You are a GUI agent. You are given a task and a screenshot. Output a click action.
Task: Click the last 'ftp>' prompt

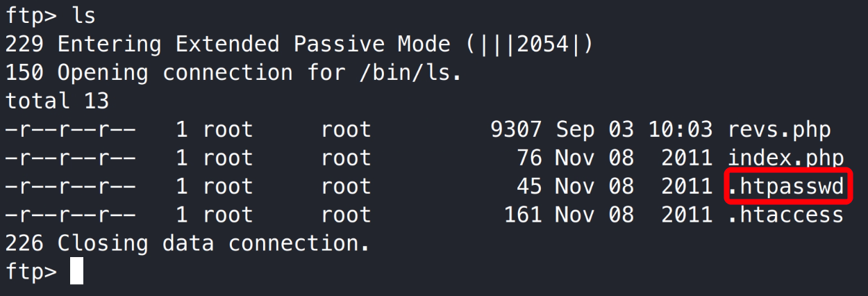coord(31,271)
